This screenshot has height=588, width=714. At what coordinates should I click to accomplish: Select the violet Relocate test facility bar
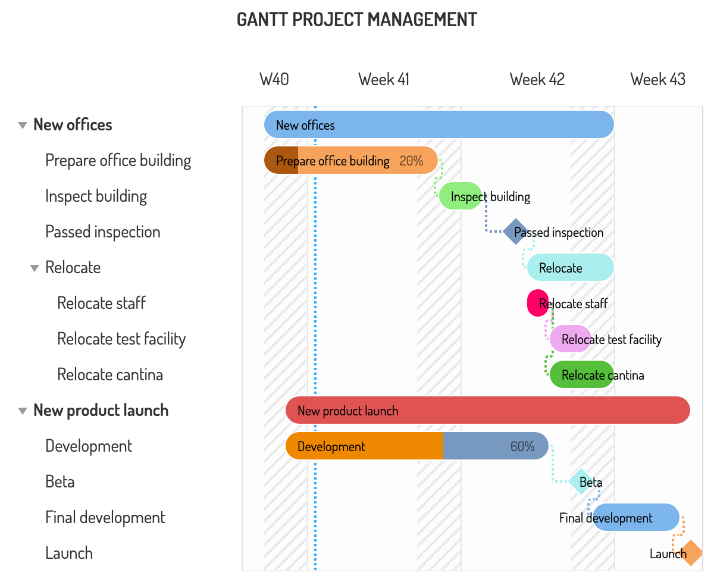click(569, 339)
